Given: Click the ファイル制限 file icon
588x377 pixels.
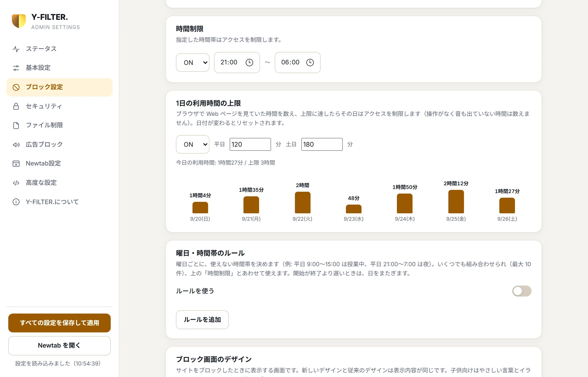Looking at the screenshot, I should click(16, 125).
